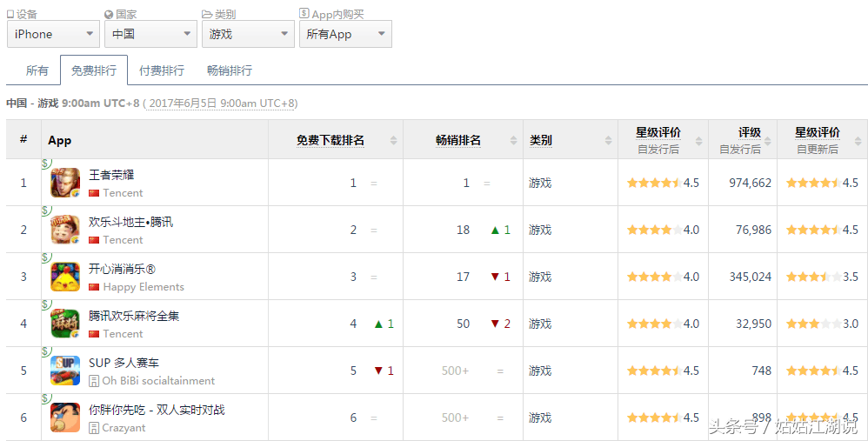Screen dimensions: 868x441
Task: Click grossing rank 18 for 欢乐斗地主
Action: (464, 230)
